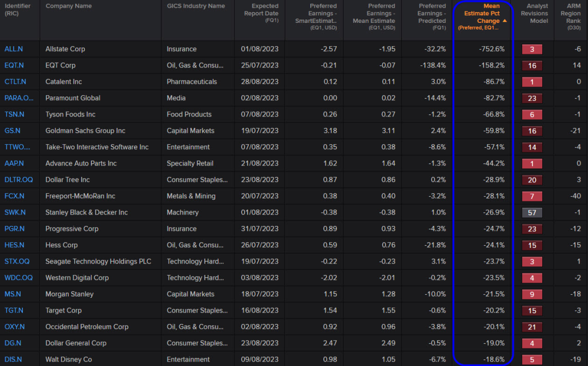Click the Media industry cell
This screenshot has height=366, width=588.
176,98
